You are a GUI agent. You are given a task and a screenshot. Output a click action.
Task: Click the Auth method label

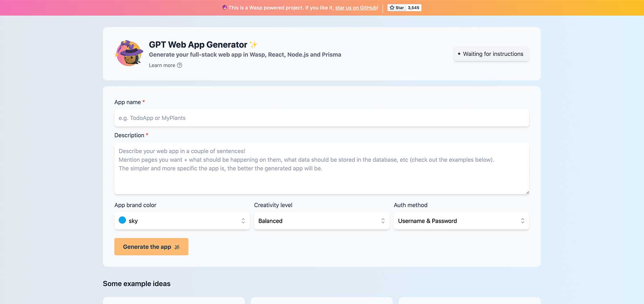click(411, 205)
